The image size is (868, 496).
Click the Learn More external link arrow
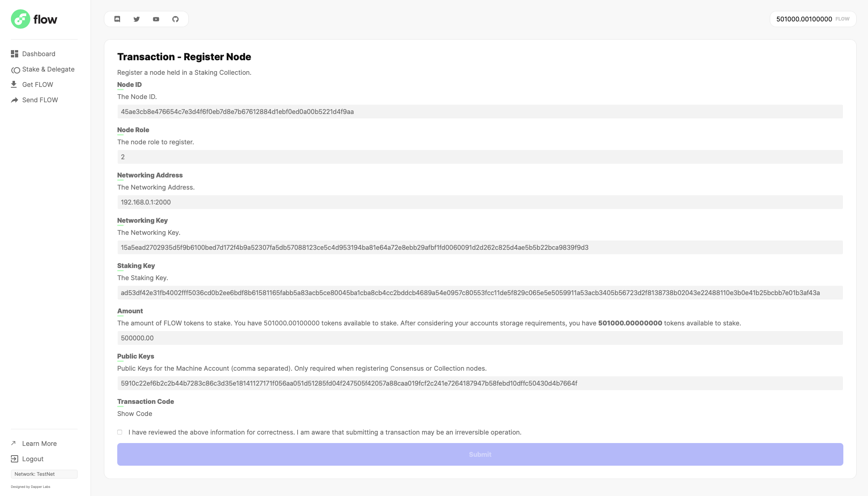pos(14,443)
